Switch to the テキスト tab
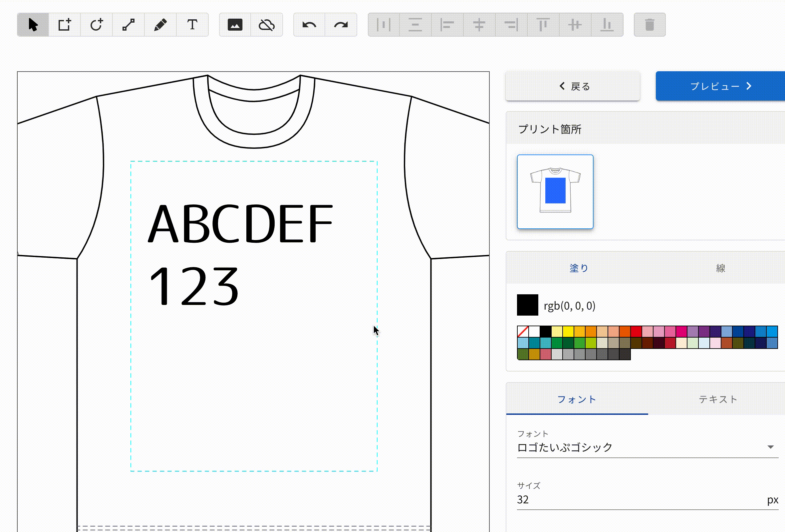785x532 pixels. (x=718, y=399)
